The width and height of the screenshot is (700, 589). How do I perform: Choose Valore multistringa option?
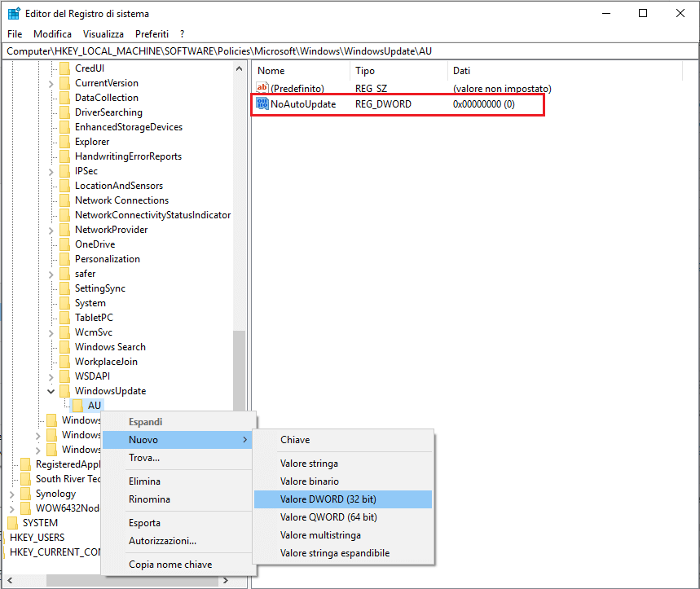(343, 535)
